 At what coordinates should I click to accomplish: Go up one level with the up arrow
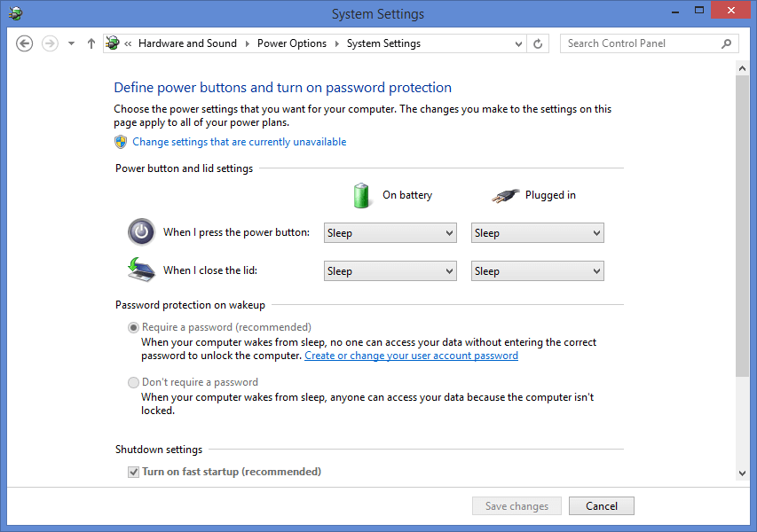pos(91,43)
